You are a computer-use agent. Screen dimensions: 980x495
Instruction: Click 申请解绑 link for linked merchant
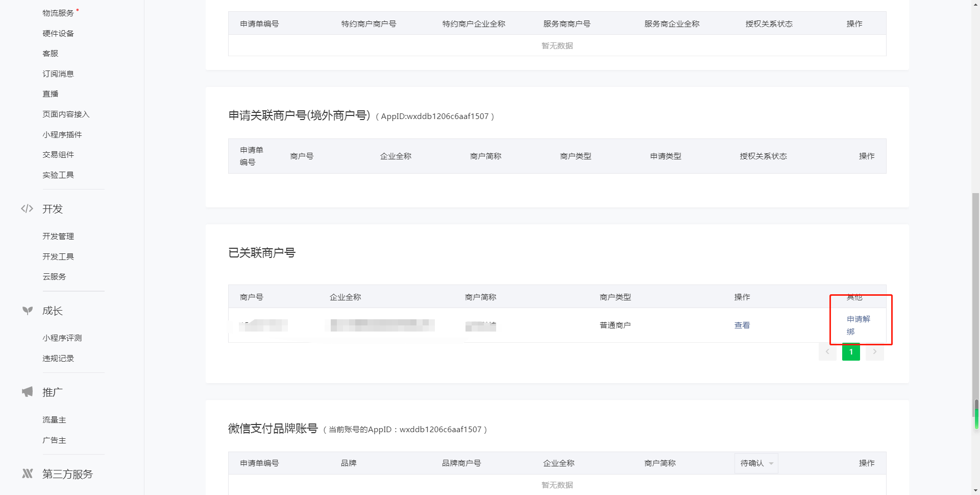point(858,325)
